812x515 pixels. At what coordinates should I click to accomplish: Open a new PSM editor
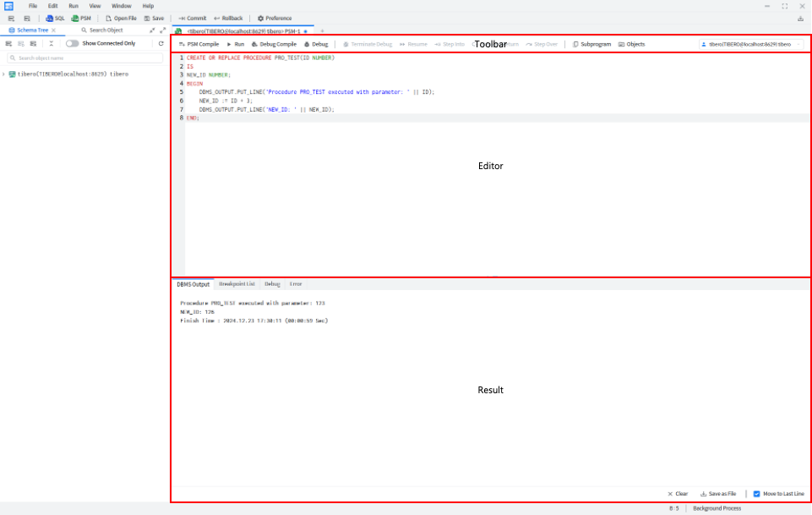click(x=81, y=18)
